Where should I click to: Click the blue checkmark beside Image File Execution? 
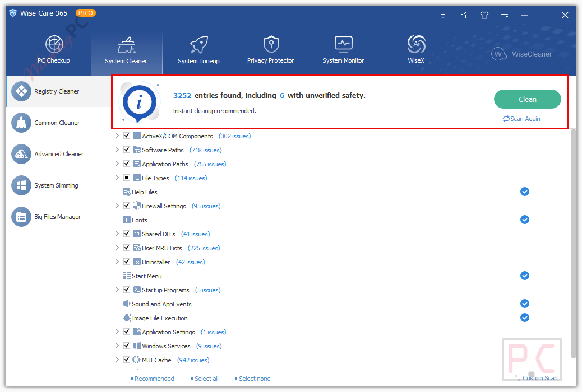click(524, 318)
